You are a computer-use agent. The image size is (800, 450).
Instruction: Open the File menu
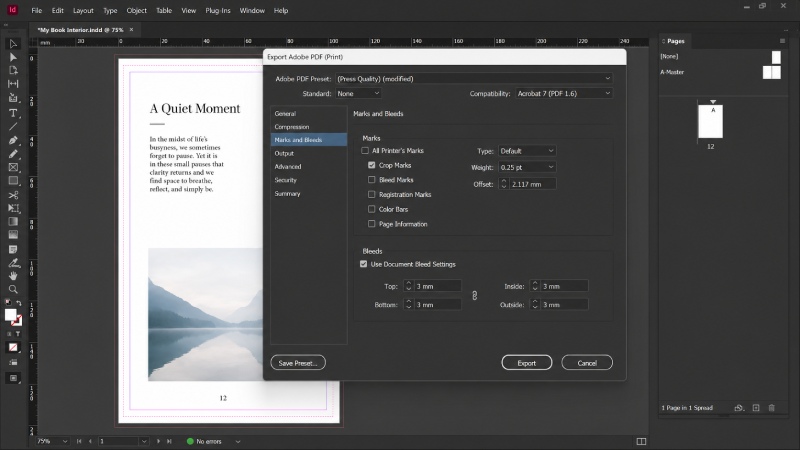[37, 10]
